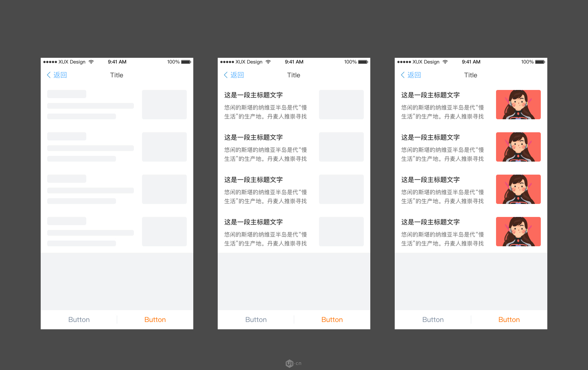Tap the 返回 back link in the left skeleton phone
The image size is (588, 370).
coord(57,75)
